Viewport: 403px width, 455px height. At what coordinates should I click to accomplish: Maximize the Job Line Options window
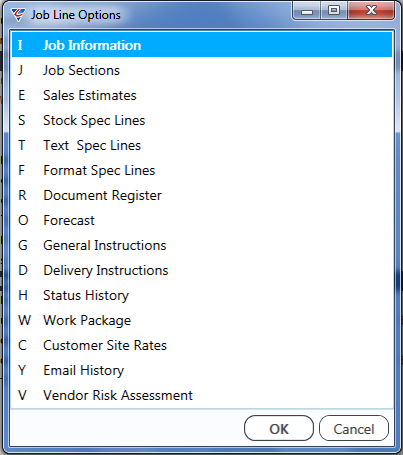(334, 11)
